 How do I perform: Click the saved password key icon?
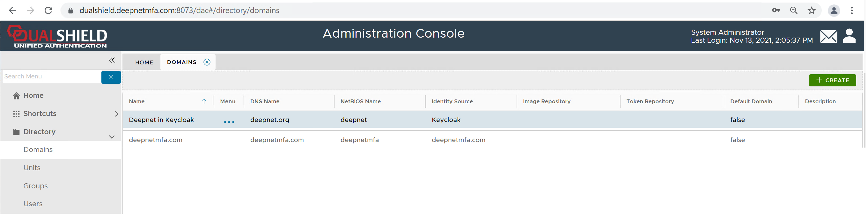coord(776,11)
